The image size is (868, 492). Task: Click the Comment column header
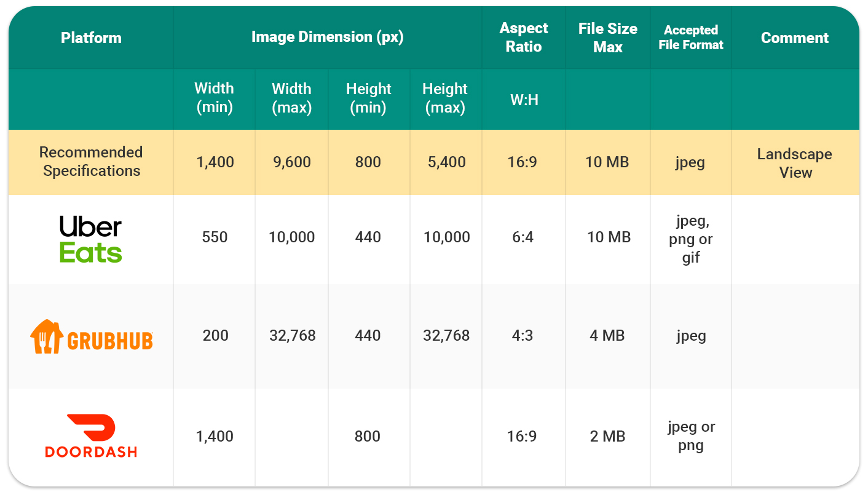pos(794,38)
